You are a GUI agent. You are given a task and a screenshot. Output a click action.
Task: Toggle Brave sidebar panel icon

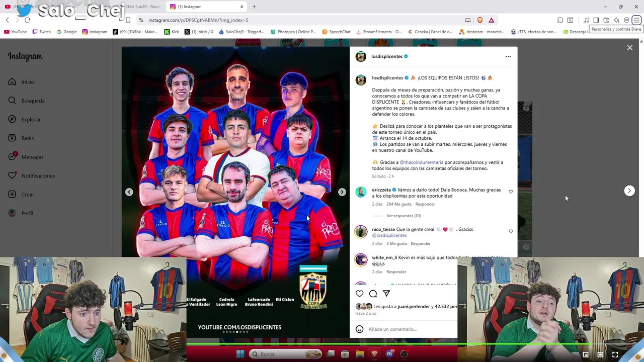tap(596, 20)
